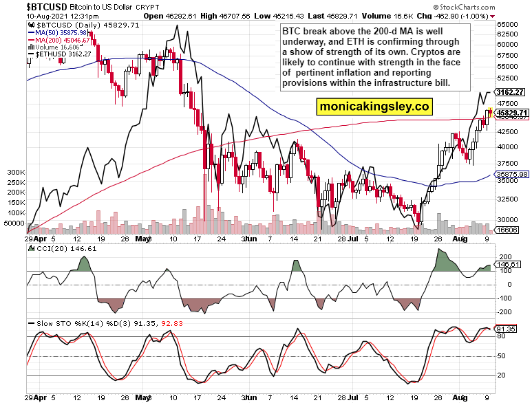This screenshot has height=405, width=532.
Task: Click the Aug label on main chart axis
Action: pyautogui.click(x=459, y=239)
